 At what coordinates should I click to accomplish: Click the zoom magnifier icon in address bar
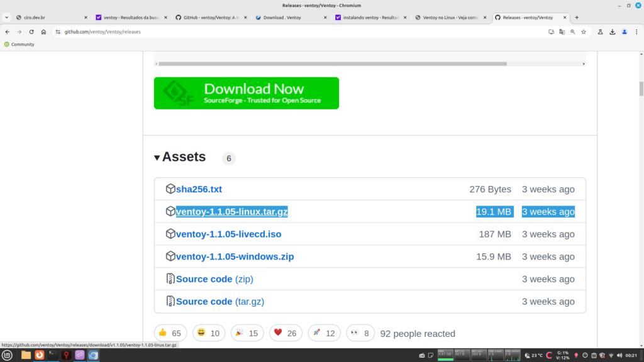click(x=572, y=31)
